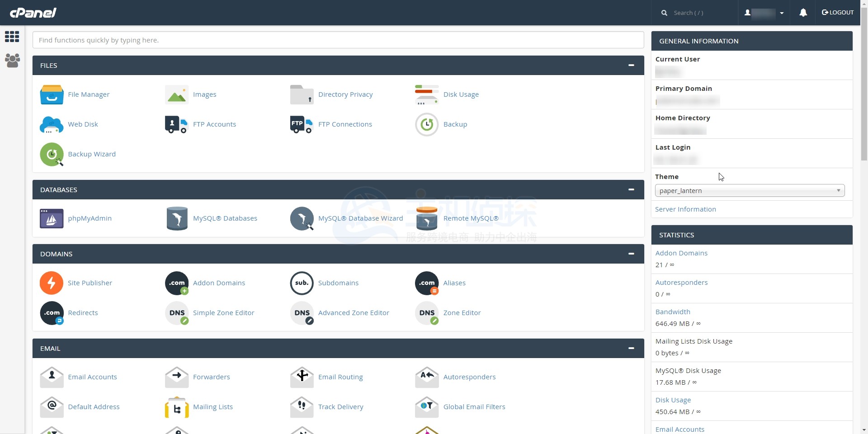Click the Find functions search field
Image resolution: width=868 pixels, height=434 pixels.
pos(338,40)
